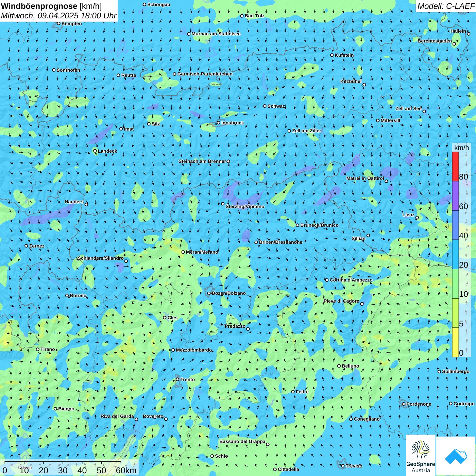Click the Spilimbergo label
This screenshot has height=476, width=476.
tap(456, 371)
